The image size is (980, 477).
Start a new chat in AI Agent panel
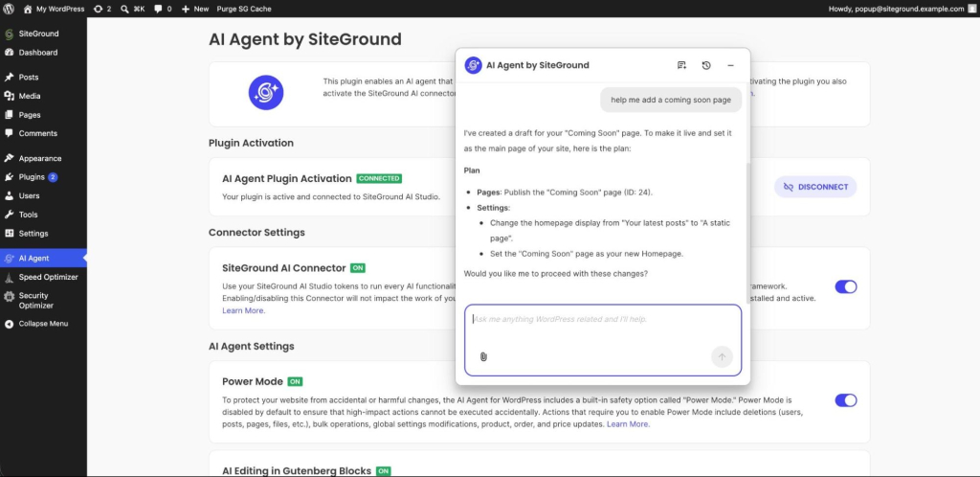tap(681, 65)
